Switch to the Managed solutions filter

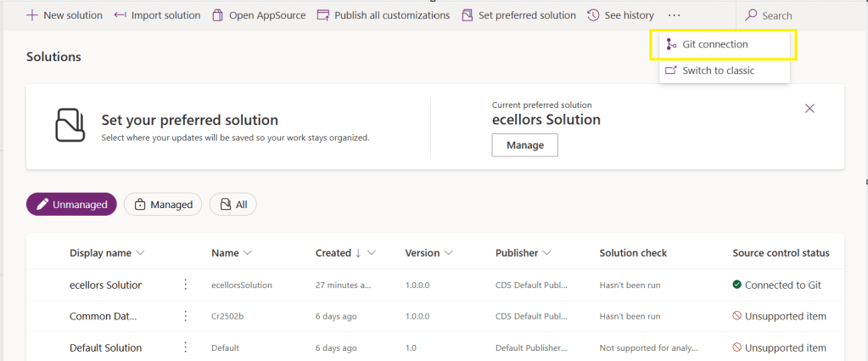pos(163,204)
